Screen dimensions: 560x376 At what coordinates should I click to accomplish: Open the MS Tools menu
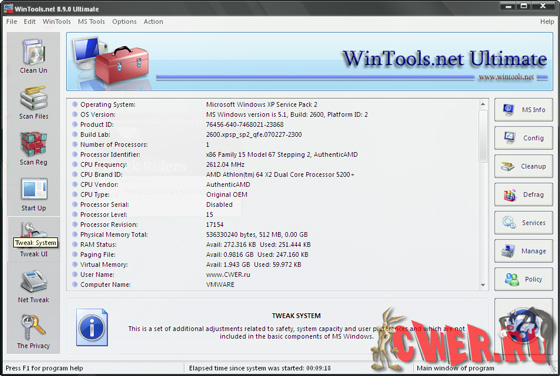91,21
